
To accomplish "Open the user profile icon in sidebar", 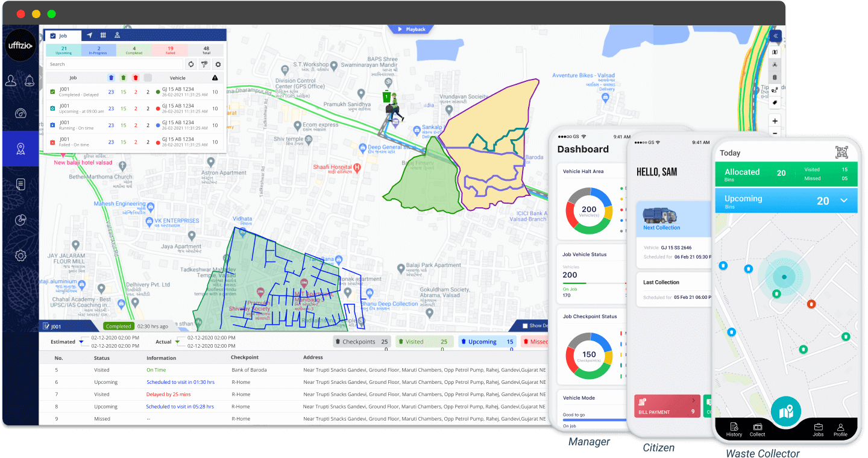I will click(11, 81).
